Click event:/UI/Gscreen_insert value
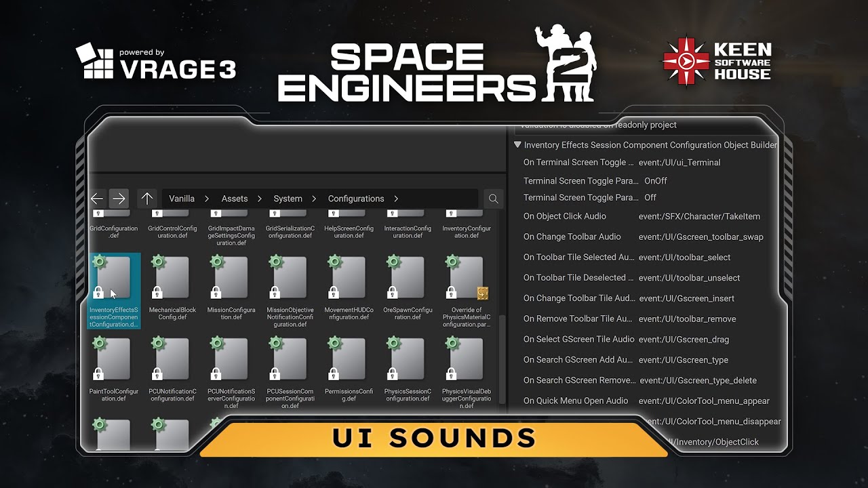 tap(687, 298)
